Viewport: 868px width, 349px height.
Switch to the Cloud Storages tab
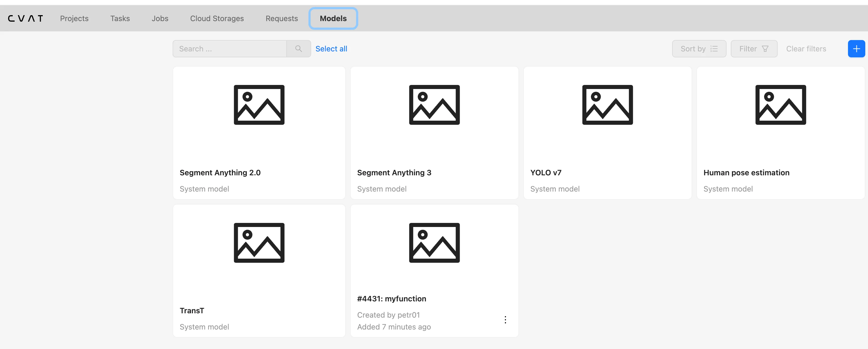(217, 18)
